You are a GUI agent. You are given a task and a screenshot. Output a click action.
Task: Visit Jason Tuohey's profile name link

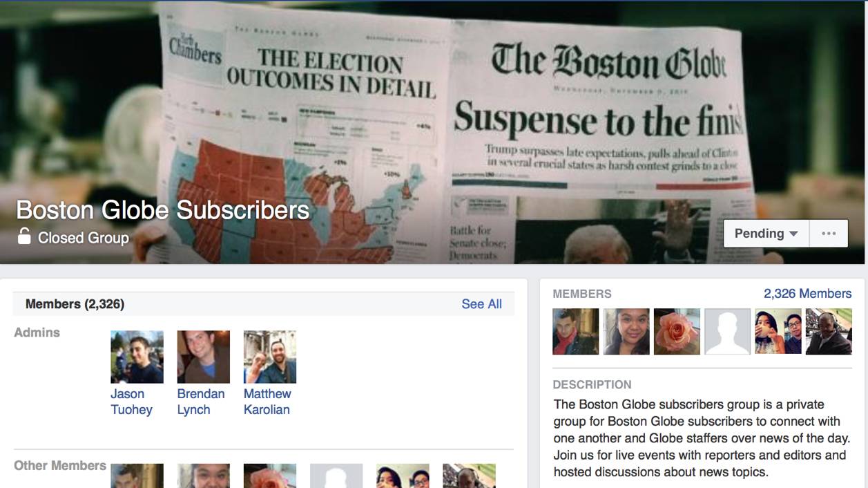(x=131, y=402)
